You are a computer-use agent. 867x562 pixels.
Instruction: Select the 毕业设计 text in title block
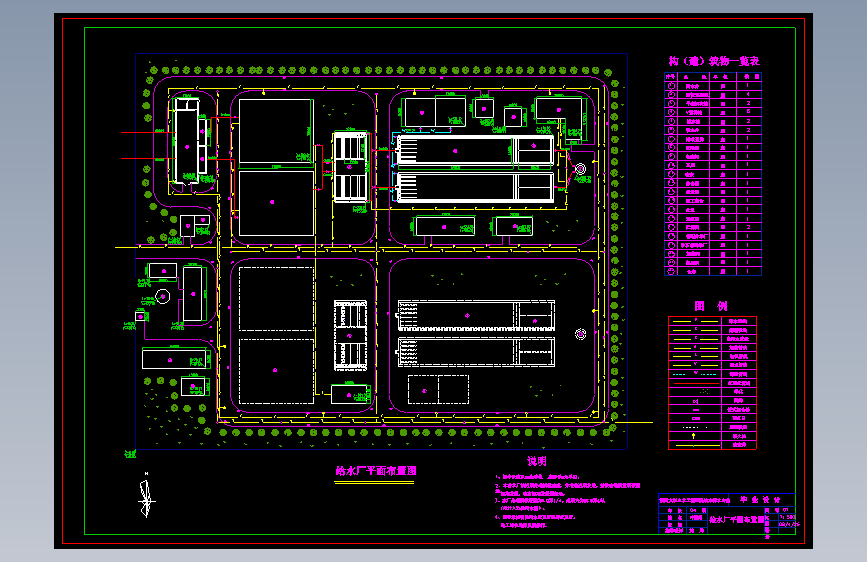coord(760,499)
